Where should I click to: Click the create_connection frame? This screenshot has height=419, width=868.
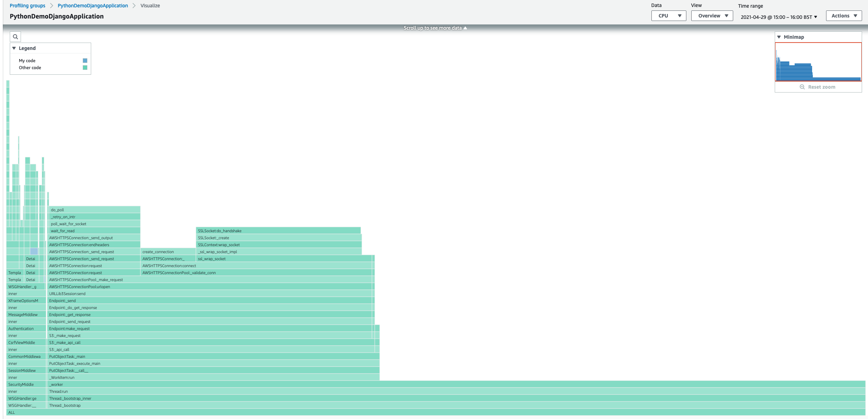pos(168,252)
